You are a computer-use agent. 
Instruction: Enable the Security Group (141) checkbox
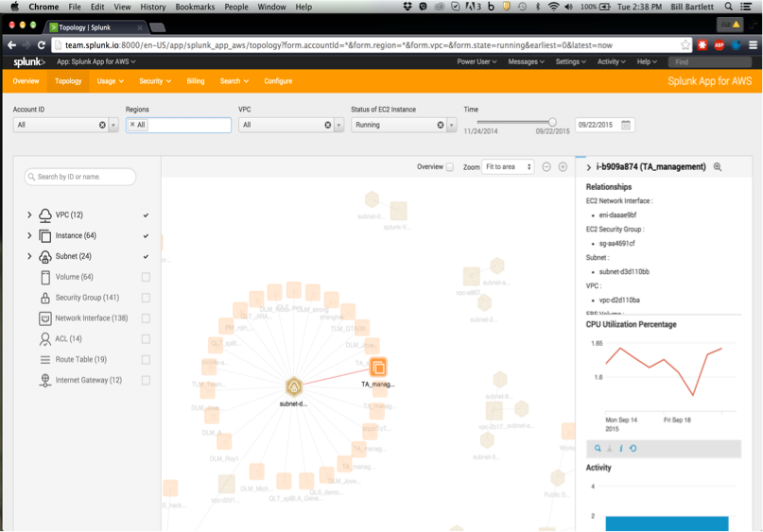click(146, 298)
